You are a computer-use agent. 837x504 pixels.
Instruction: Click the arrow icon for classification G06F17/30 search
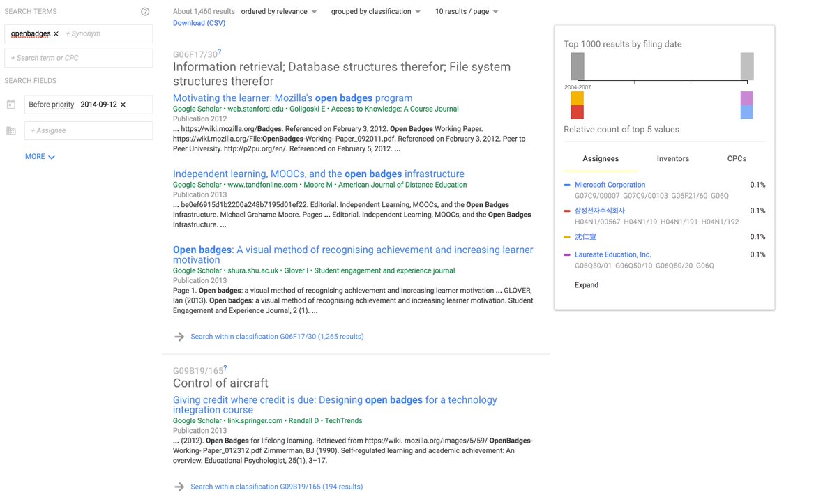(x=179, y=337)
